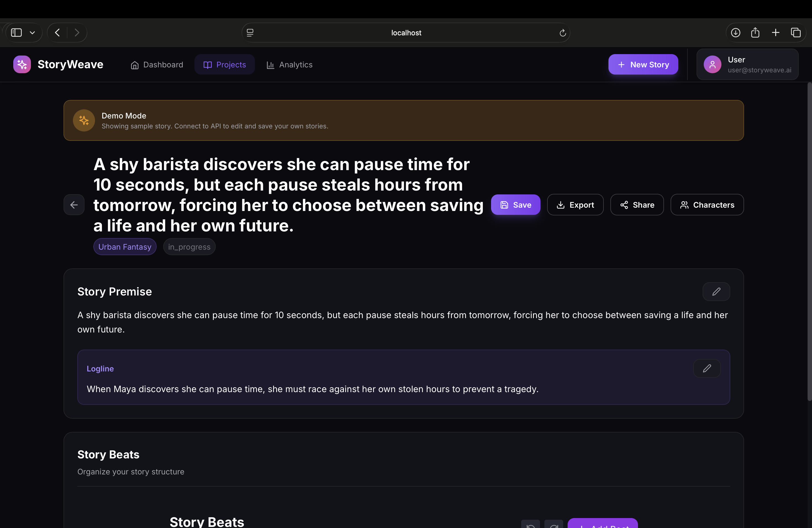This screenshot has height=528, width=812.
Task: Click the localhost address bar field
Action: 406,33
